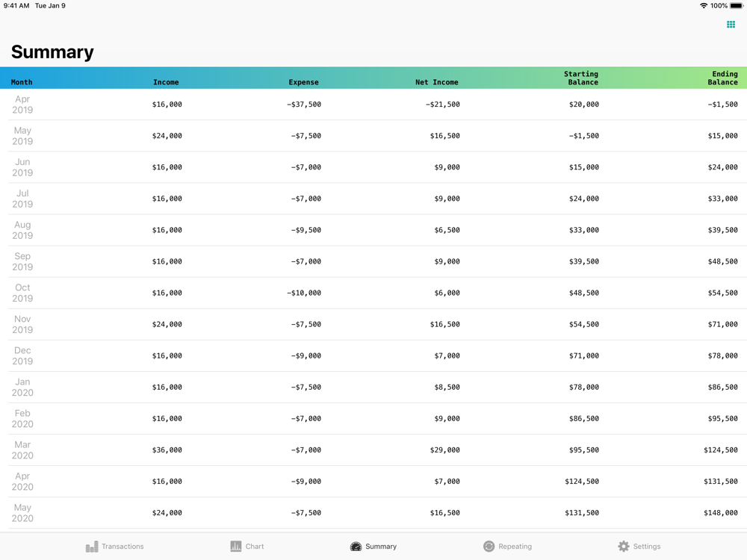This screenshot has height=560, width=747.
Task: Tap the -$1,500 ending balance in Apr 2019
Action: [722, 105]
